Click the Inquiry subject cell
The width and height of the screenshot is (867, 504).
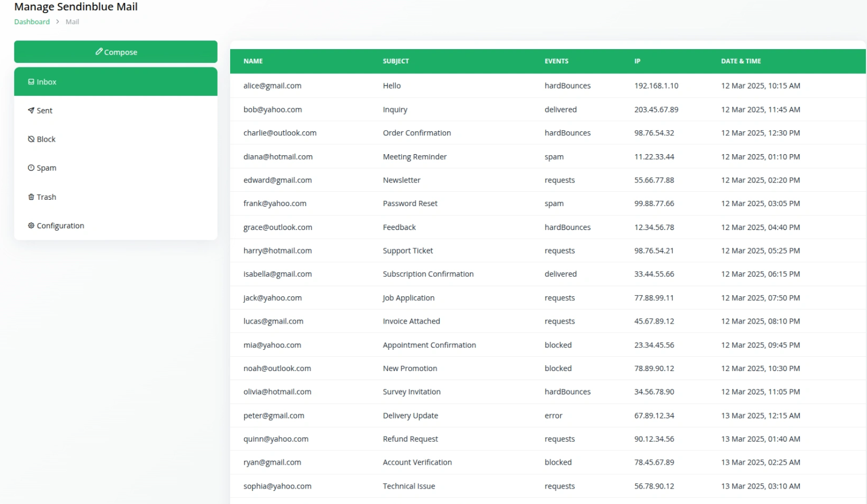click(x=395, y=110)
